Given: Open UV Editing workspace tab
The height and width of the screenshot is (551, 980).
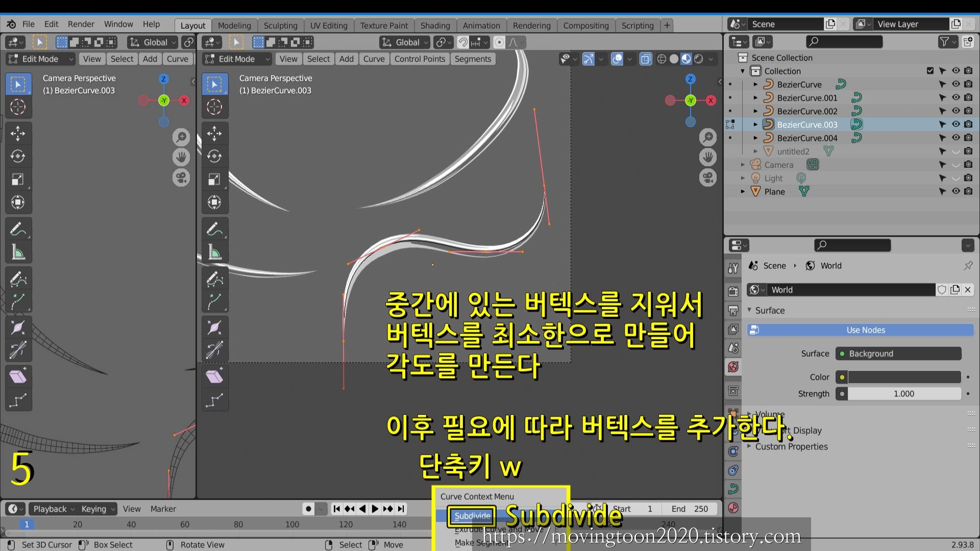Looking at the screenshot, I should [x=329, y=26].
